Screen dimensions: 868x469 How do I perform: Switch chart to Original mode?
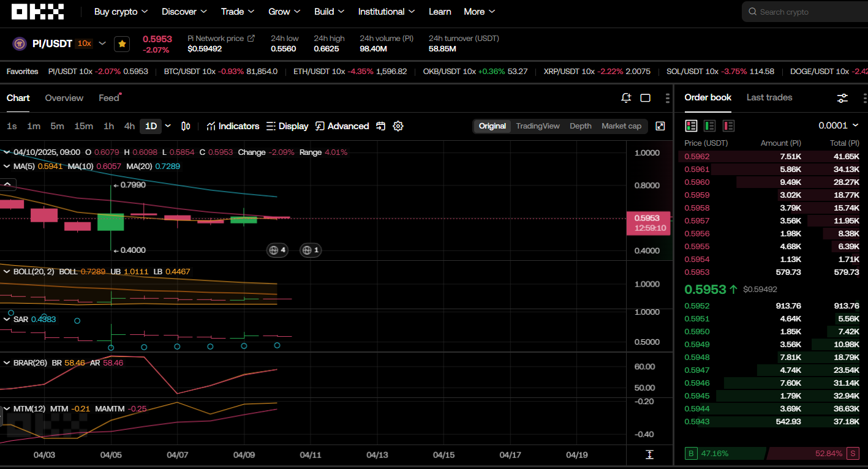(x=492, y=126)
